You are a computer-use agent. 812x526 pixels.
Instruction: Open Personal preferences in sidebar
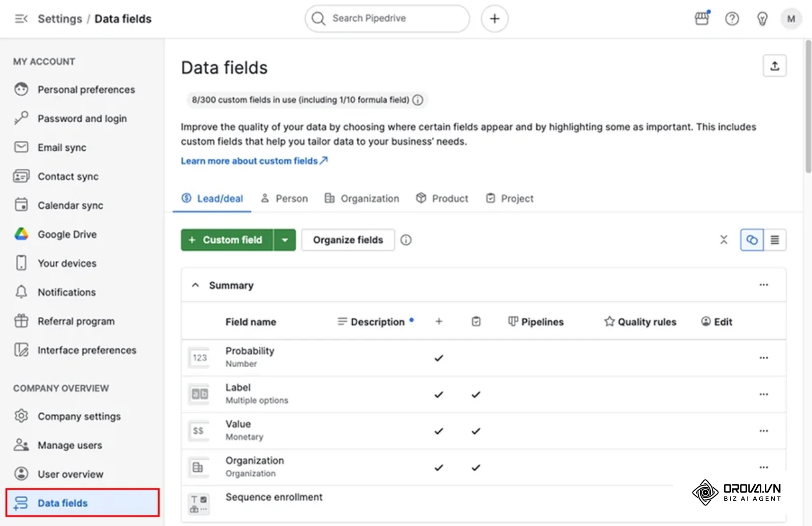pos(82,90)
